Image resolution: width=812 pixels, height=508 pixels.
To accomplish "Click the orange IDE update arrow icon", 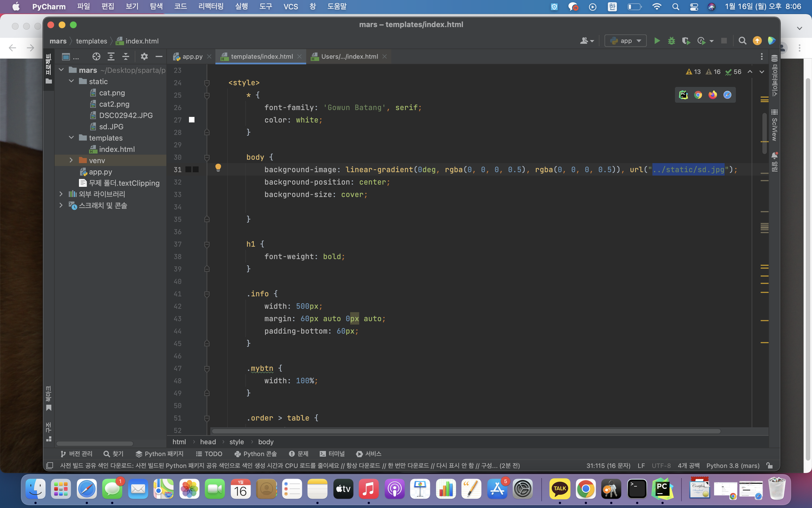I will coord(757,41).
